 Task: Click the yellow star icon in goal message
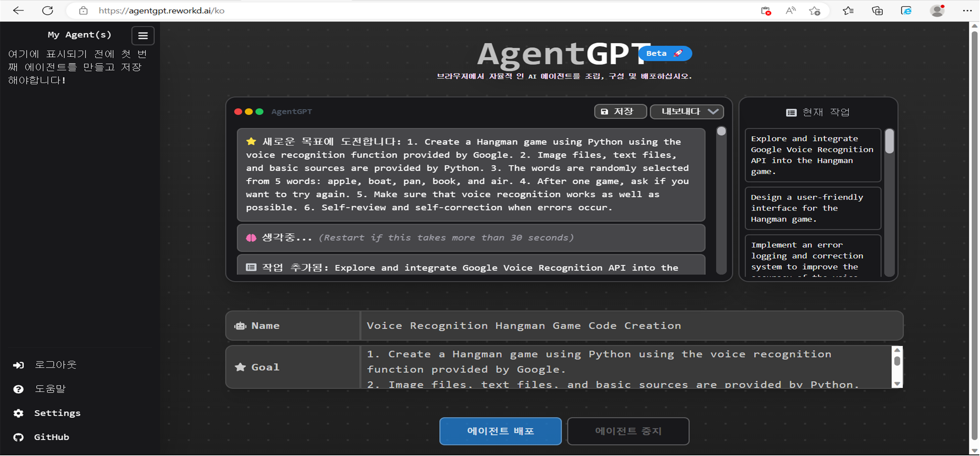pos(251,142)
